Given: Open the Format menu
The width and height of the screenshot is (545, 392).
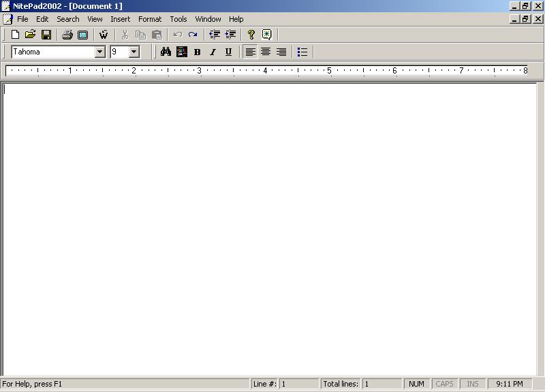Looking at the screenshot, I should 150,19.
